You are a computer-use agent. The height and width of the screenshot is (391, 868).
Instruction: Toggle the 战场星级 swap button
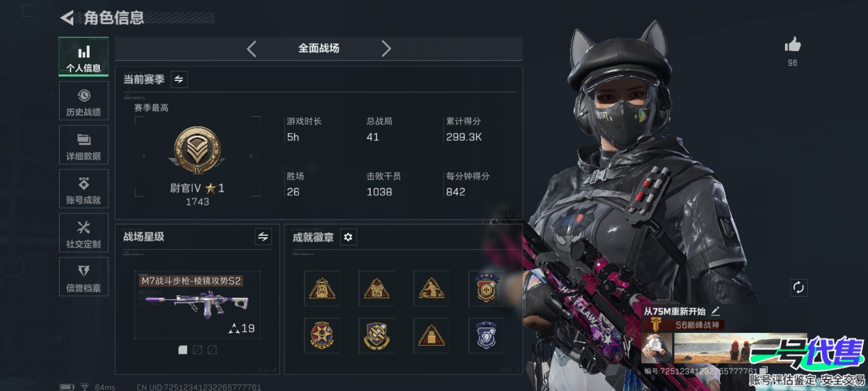[263, 237]
